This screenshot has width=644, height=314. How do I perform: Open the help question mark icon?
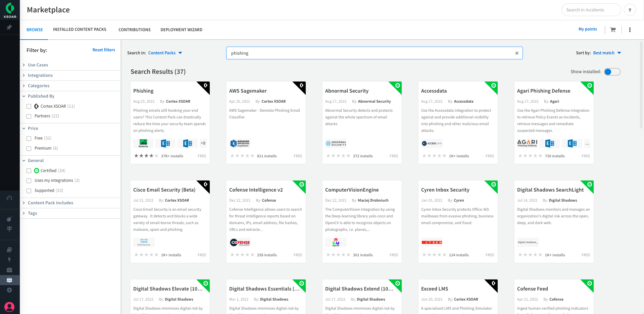point(630,10)
